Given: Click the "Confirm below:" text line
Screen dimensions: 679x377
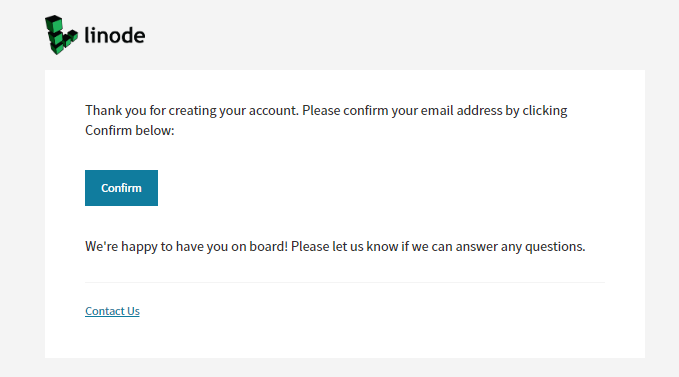Looking at the screenshot, I should [x=129, y=130].
